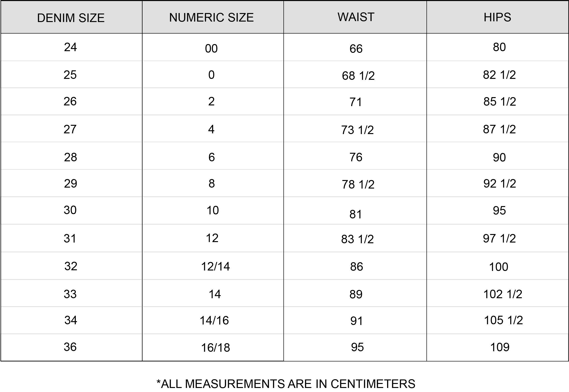Viewport: 569px width, 392px height.
Task: Click the WAIST column header
Action: coord(356,17)
